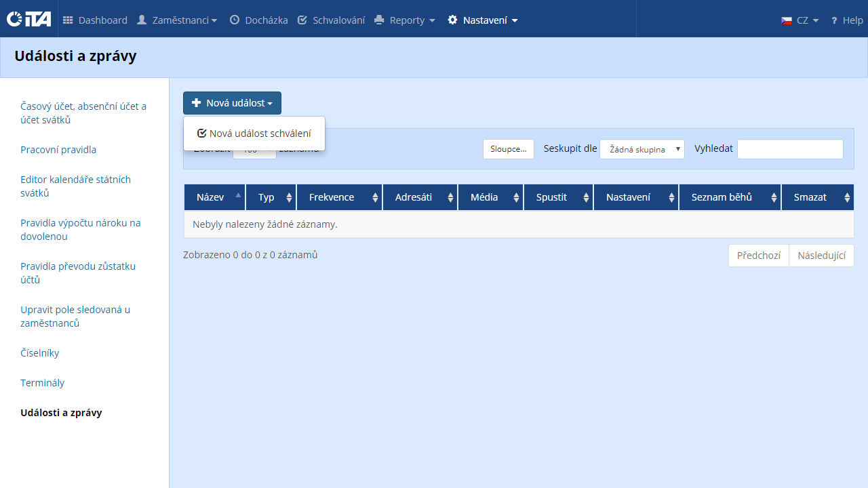This screenshot has width=868, height=488.
Task: Go to the Schvalování section
Action: point(331,20)
